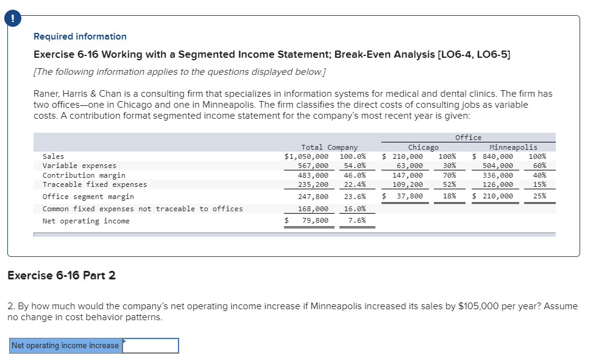The width and height of the screenshot is (596, 364).
Task: Select the Office column header
Action: 467,137
